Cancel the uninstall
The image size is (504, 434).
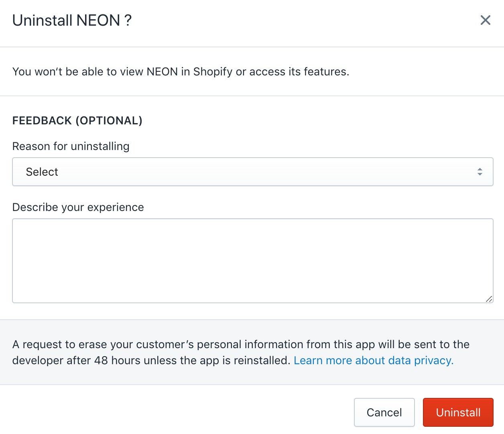point(384,412)
